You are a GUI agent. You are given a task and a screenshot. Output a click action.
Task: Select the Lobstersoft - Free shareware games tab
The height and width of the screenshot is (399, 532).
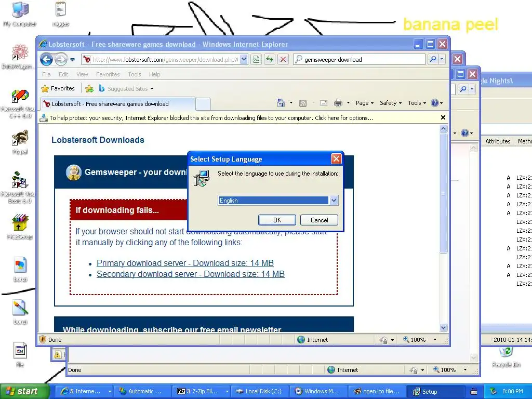tap(117, 104)
